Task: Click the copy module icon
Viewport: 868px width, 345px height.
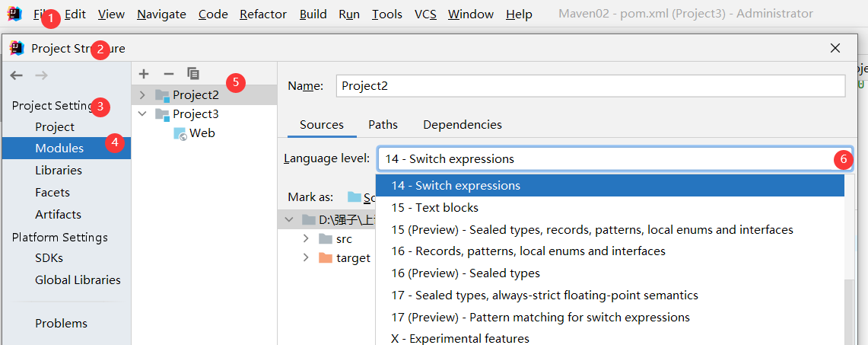Action: click(193, 74)
